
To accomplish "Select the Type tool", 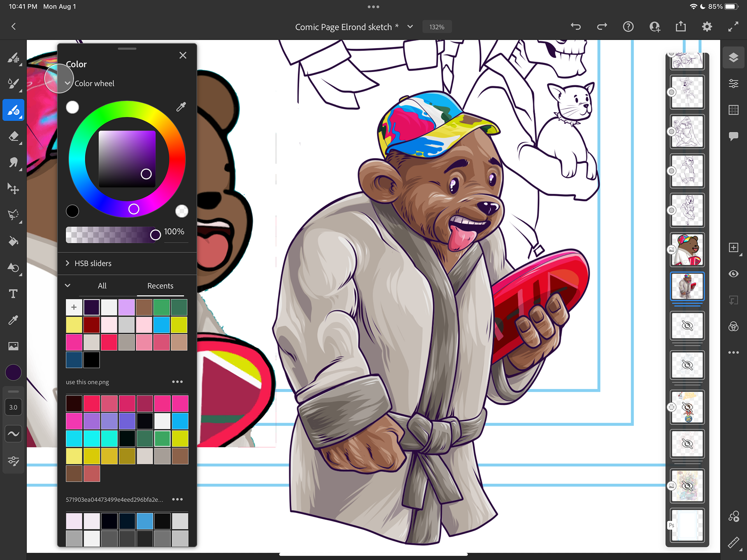I will tap(13, 294).
